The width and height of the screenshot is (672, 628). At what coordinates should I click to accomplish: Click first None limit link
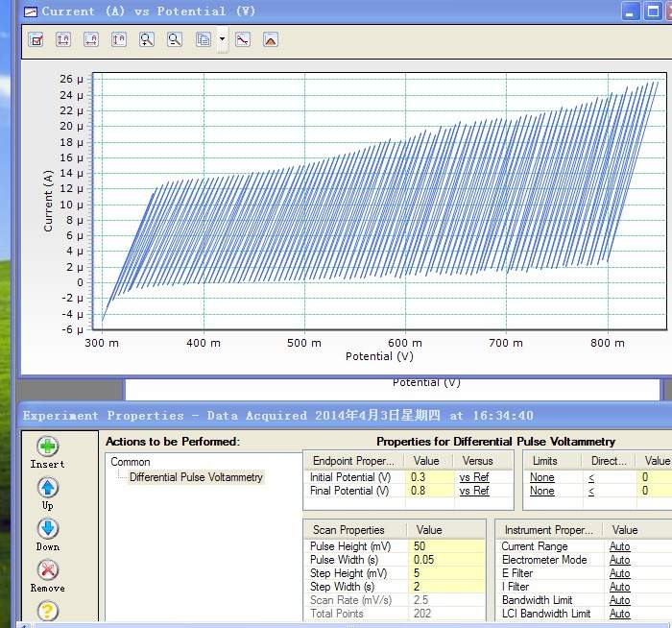(542, 477)
